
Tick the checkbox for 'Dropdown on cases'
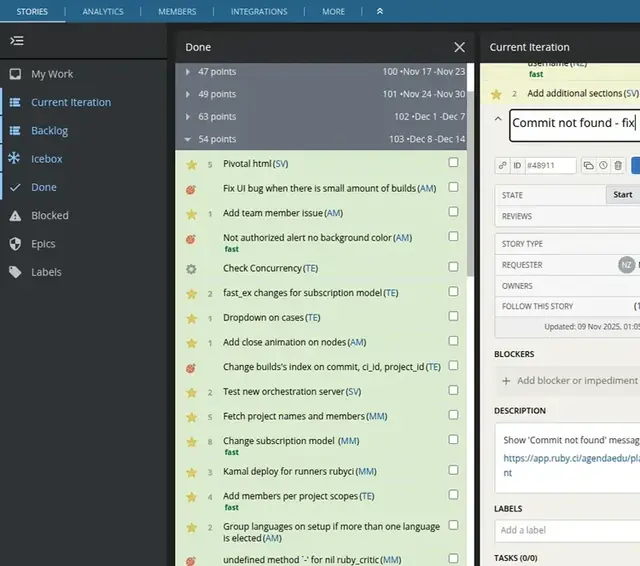(x=454, y=317)
